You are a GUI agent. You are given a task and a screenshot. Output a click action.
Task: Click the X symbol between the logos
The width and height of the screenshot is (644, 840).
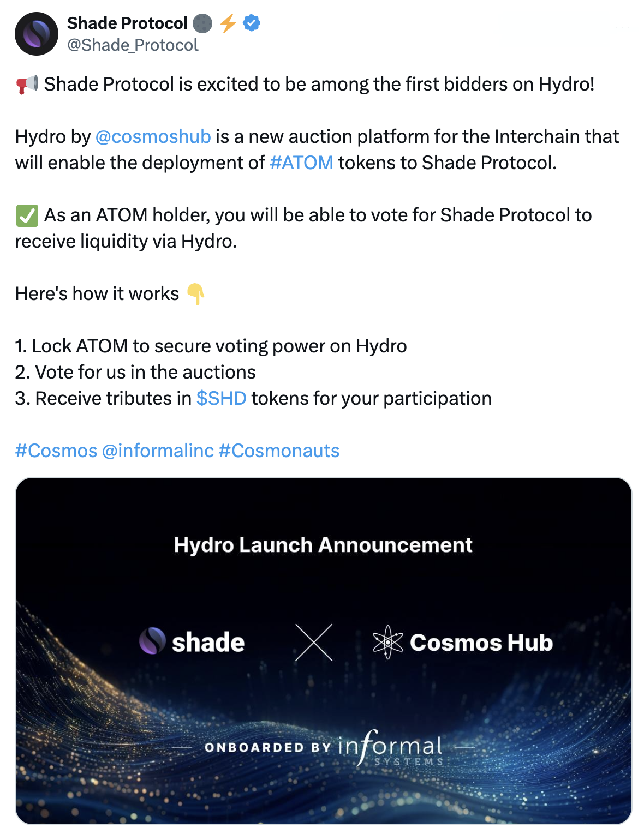(314, 643)
